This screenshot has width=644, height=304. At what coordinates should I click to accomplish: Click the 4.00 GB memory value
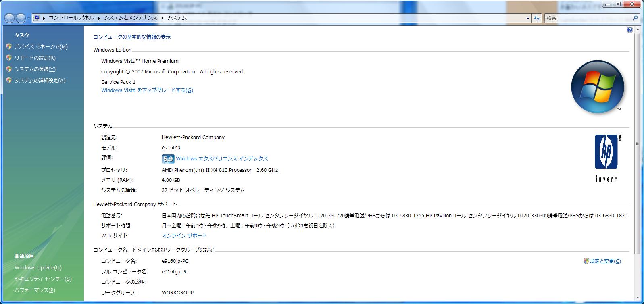coord(171,180)
